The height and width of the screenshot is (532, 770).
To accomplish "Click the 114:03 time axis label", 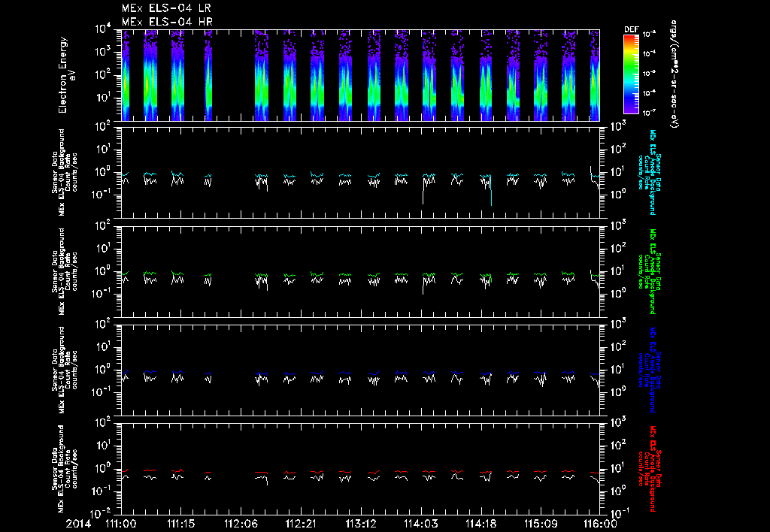I will point(420,524).
